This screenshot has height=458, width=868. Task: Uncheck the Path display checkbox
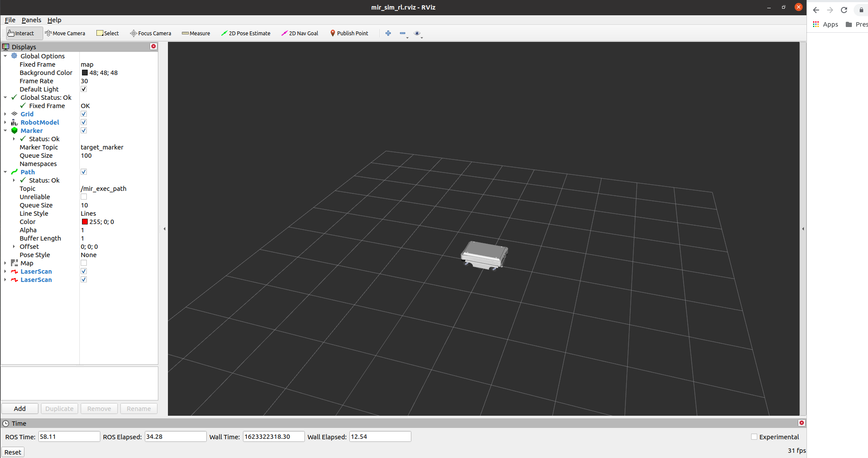(x=84, y=172)
